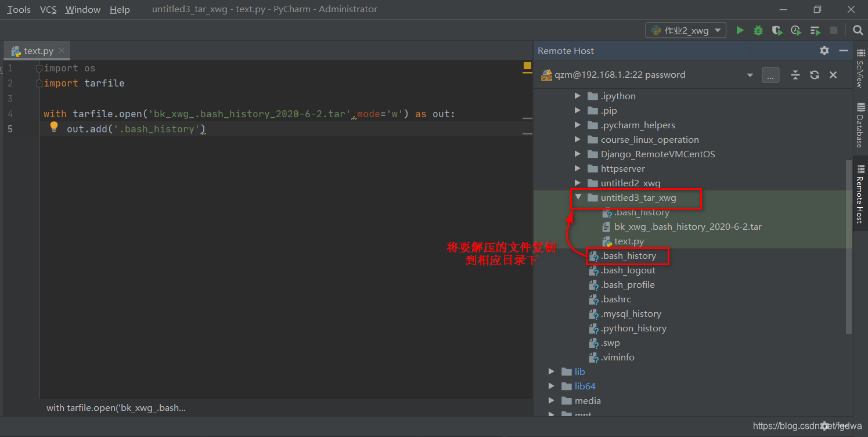
Task: Click the lightbulb intention icon
Action: click(x=54, y=127)
